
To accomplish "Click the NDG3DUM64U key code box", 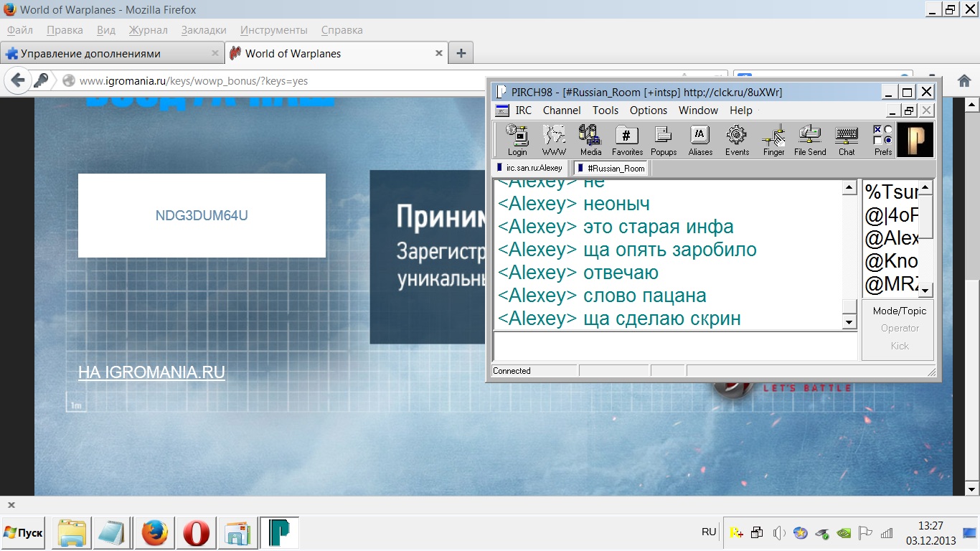I will 202,215.
